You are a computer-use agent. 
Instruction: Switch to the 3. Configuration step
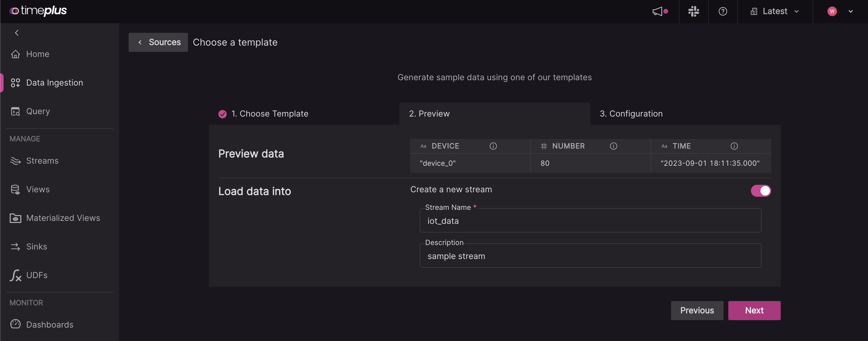tap(685, 114)
